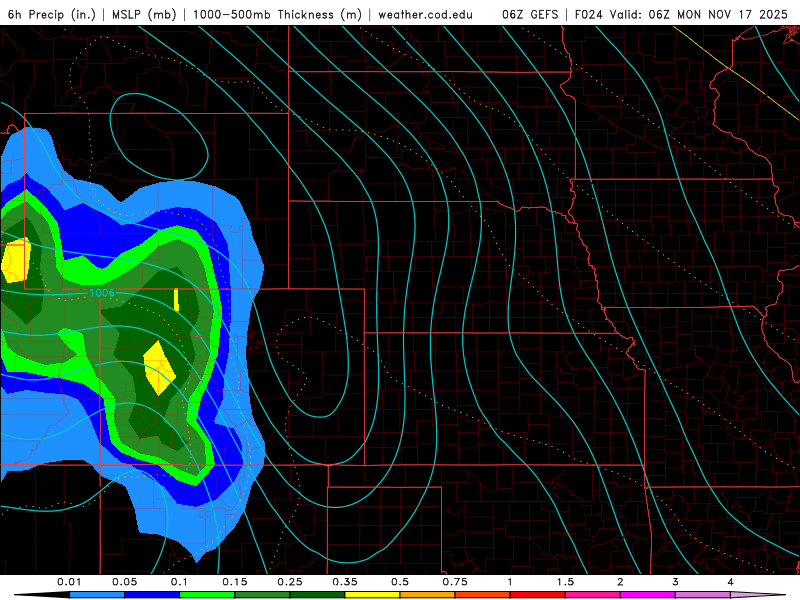This screenshot has width=800, height=600.
Task: Click the 0.1 legend value
Action: point(179,582)
